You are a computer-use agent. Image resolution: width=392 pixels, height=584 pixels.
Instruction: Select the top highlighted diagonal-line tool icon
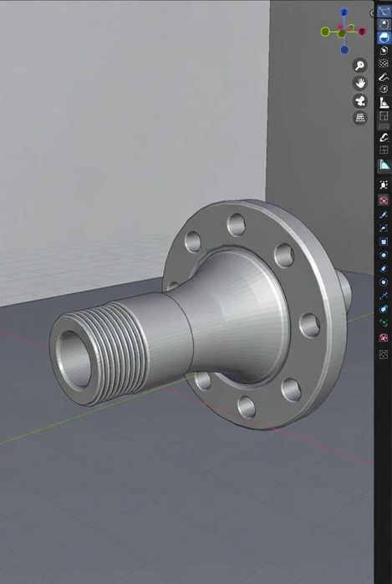(384, 11)
